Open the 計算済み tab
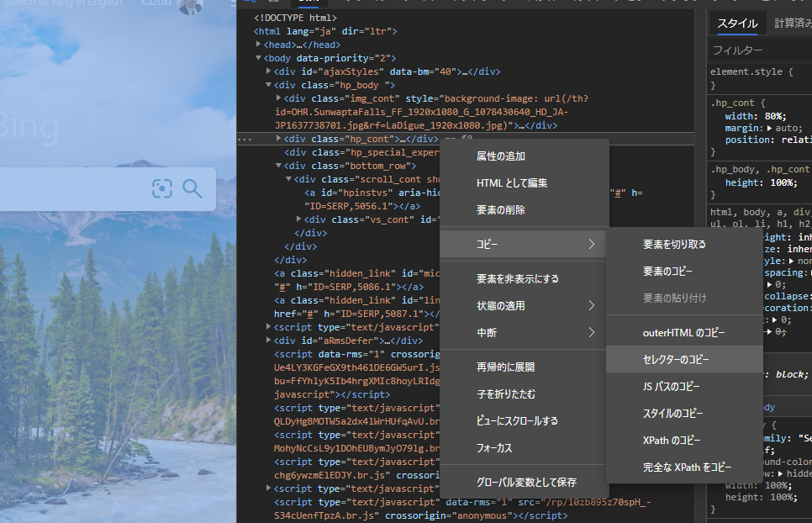 [793, 24]
